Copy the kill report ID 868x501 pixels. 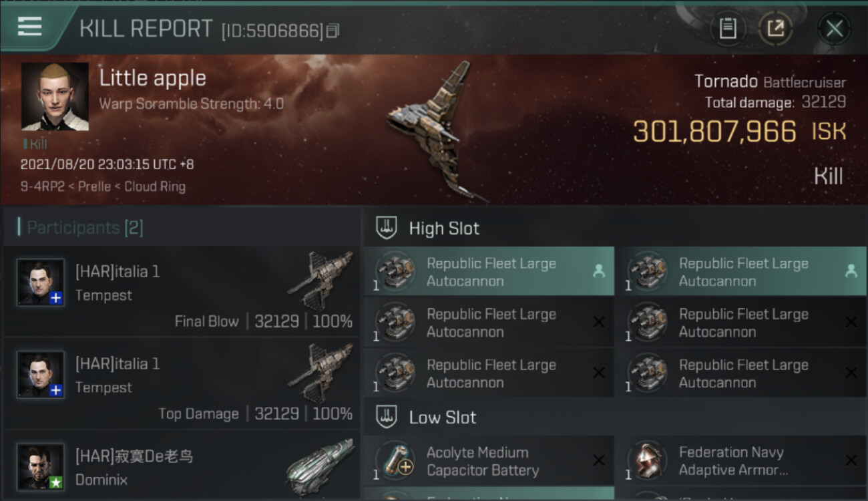pos(333,31)
